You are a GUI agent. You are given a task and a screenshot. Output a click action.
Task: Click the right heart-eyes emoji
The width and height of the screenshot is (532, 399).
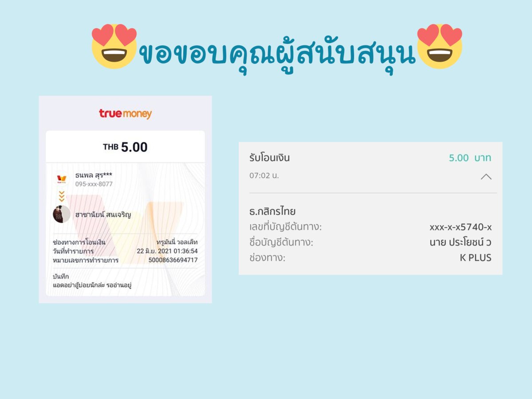440,46
